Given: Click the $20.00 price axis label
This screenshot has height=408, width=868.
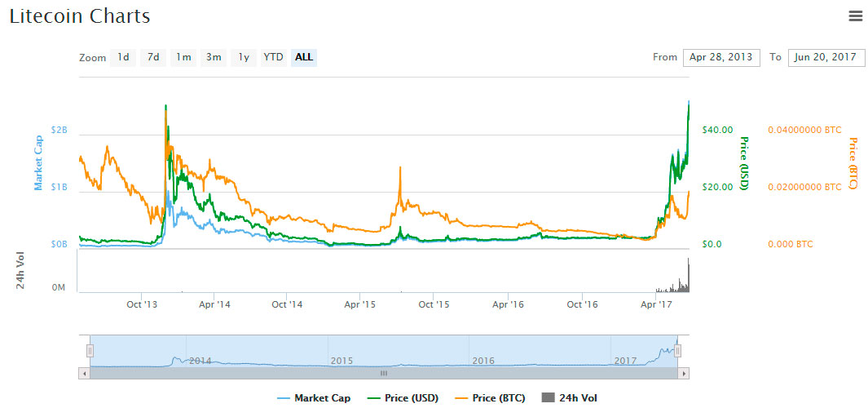Looking at the screenshot, I should click(x=717, y=187).
